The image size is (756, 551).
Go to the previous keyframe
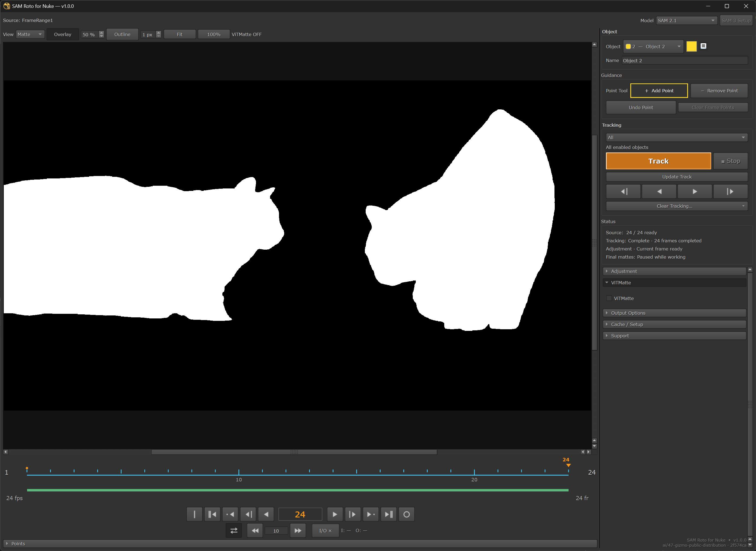[x=230, y=514]
